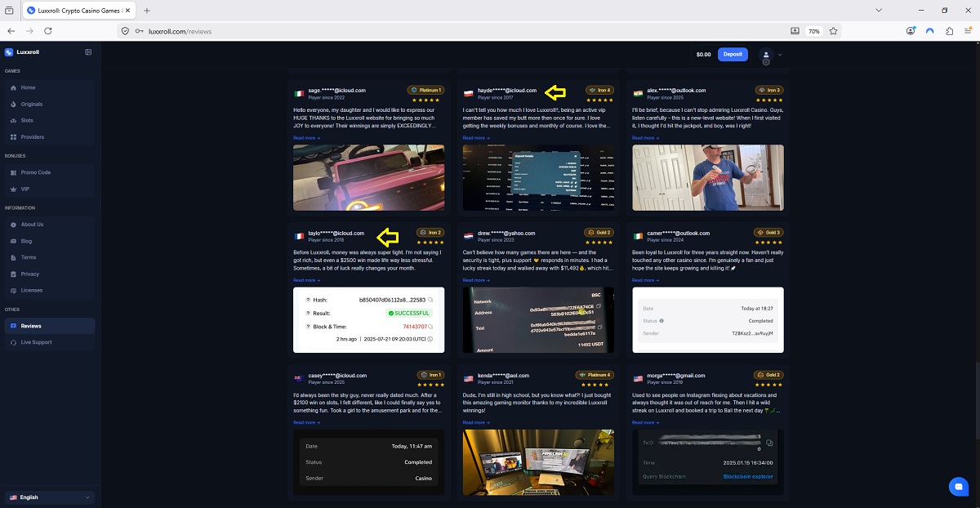Click the Gold 3 badge on camer's review
The width and height of the screenshot is (980, 508).
pos(769,232)
